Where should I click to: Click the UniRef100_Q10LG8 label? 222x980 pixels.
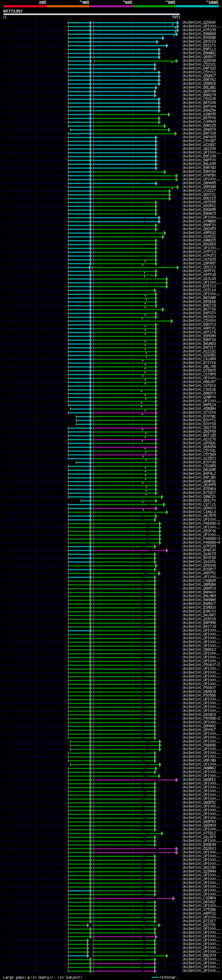coord(199,279)
